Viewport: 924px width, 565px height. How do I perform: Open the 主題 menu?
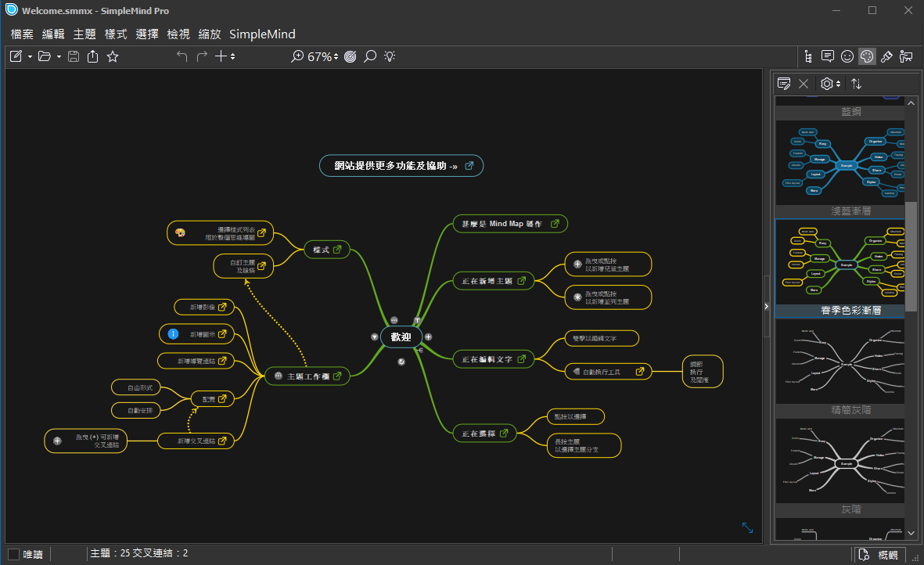click(84, 34)
